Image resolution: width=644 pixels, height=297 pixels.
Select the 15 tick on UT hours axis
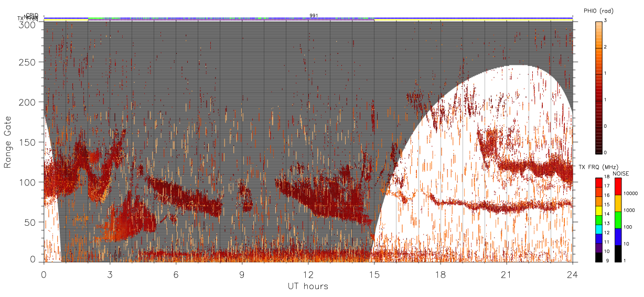pos(374,274)
